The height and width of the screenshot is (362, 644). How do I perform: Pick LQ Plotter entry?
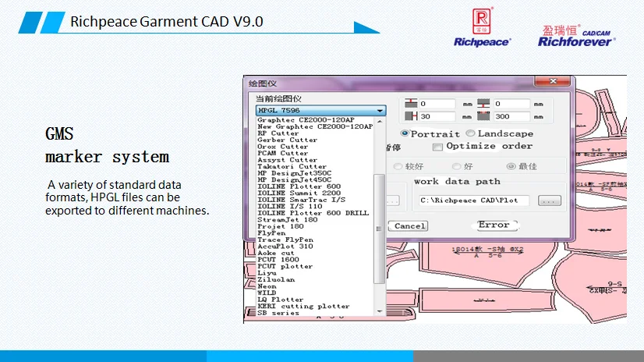coord(280,300)
